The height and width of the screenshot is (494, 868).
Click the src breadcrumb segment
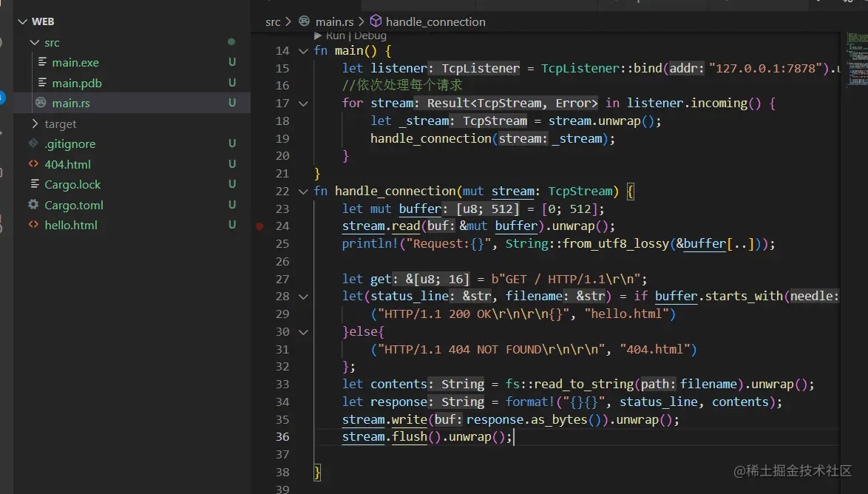[273, 21]
